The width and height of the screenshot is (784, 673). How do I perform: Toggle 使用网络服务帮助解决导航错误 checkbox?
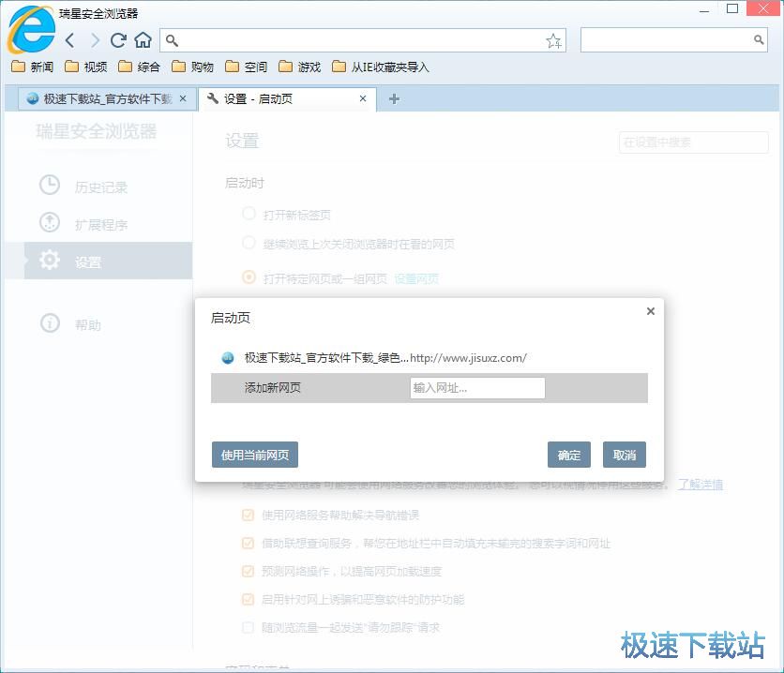click(x=248, y=515)
